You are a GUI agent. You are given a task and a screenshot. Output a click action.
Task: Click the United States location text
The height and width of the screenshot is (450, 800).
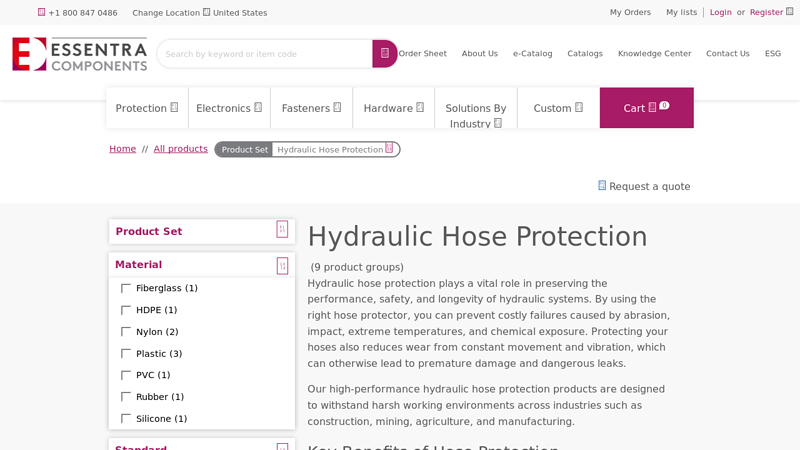click(240, 13)
